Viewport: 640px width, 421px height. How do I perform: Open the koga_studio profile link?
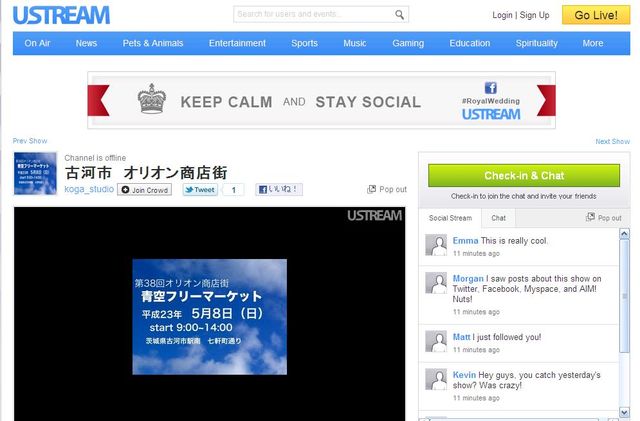coord(89,189)
